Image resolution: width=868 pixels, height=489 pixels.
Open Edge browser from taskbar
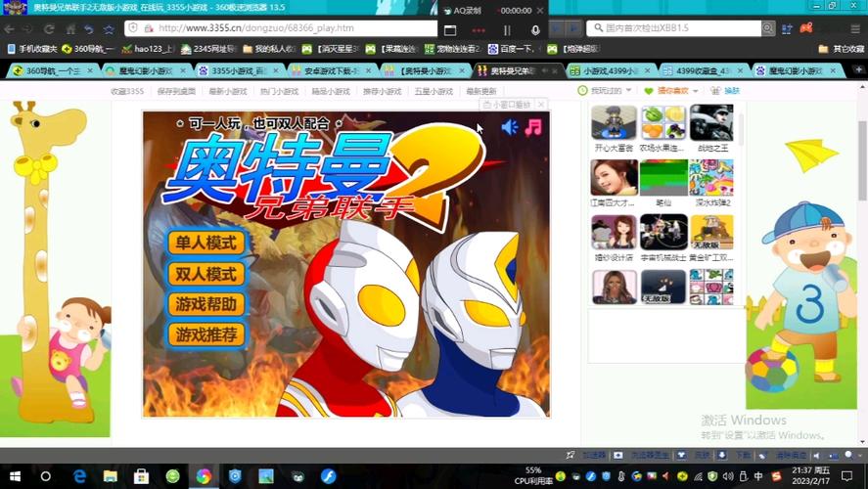(x=79, y=476)
